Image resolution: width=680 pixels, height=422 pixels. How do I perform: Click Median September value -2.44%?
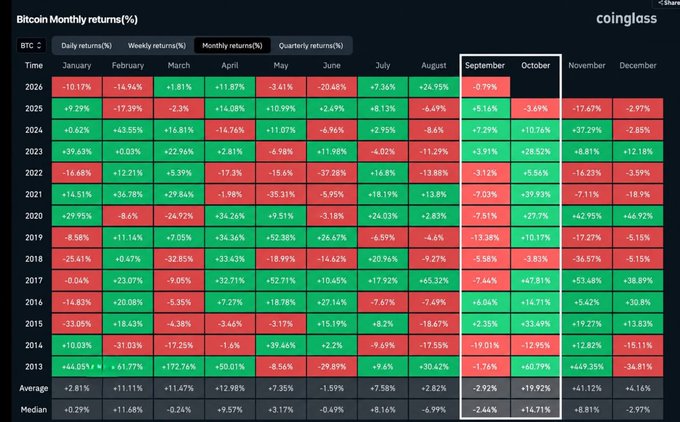[x=485, y=409]
